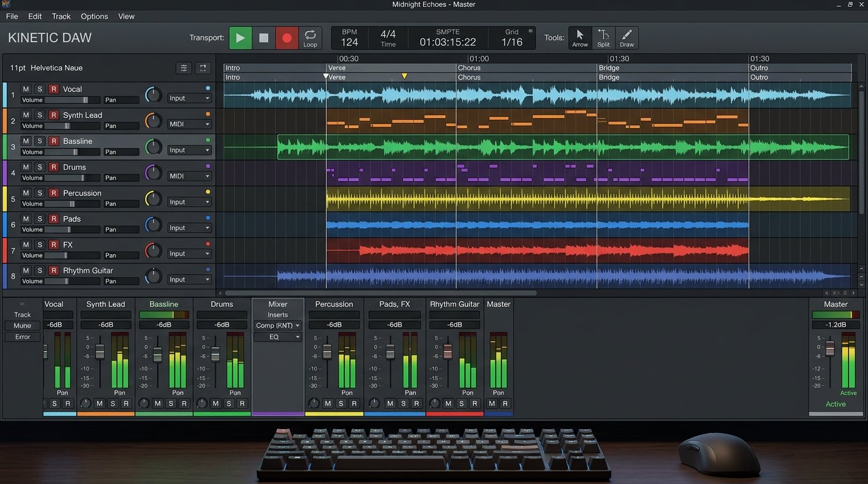
Task: Click the expand view icon above track list
Action: click(x=202, y=68)
